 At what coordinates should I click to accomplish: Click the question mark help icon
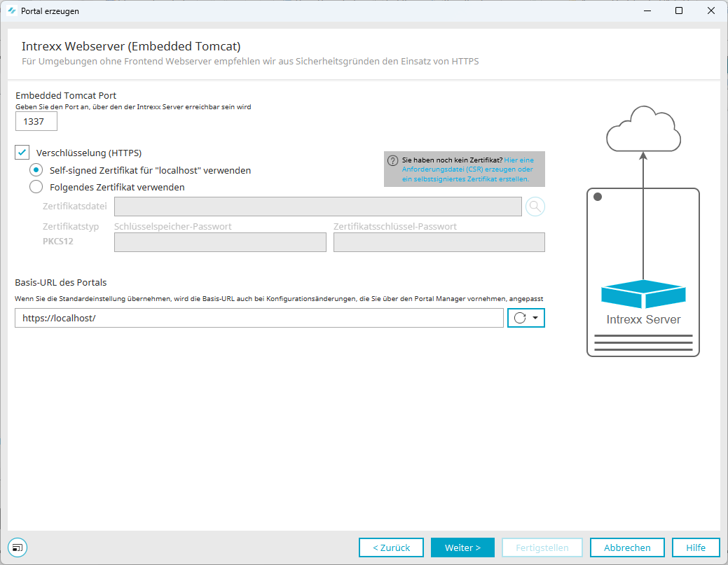[x=392, y=160]
